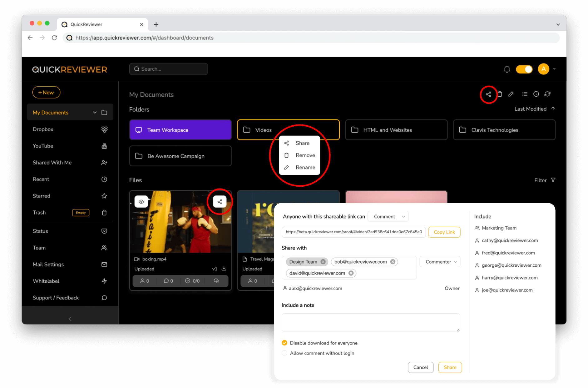Open Shared With Me section
The width and height of the screenshot is (588, 388).
click(x=70, y=163)
